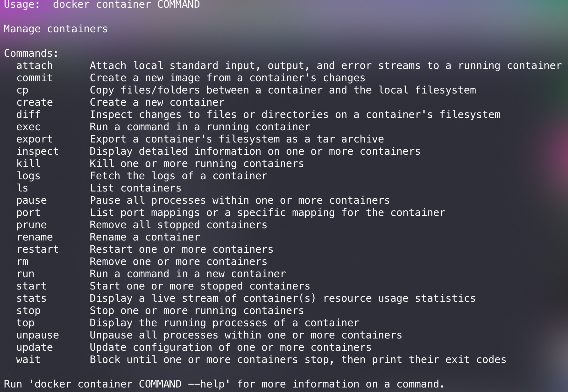Click the 'cp' command entry
The height and width of the screenshot is (392, 568).
pyautogui.click(x=22, y=90)
